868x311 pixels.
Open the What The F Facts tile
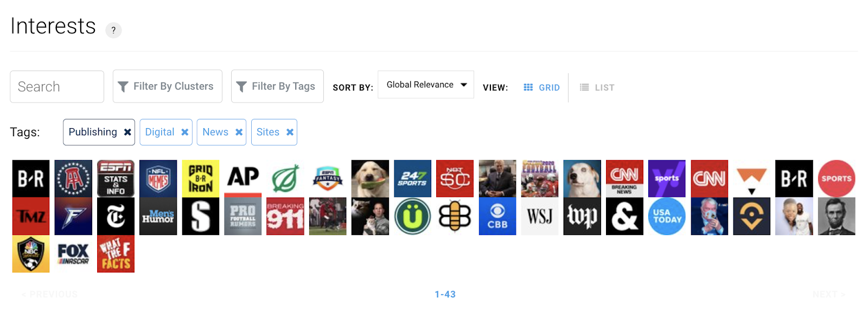[116, 253]
